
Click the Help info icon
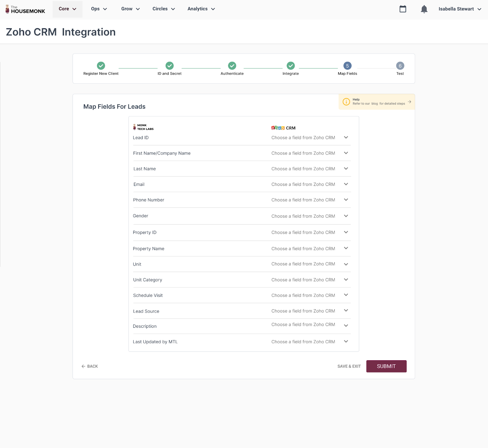[346, 102]
